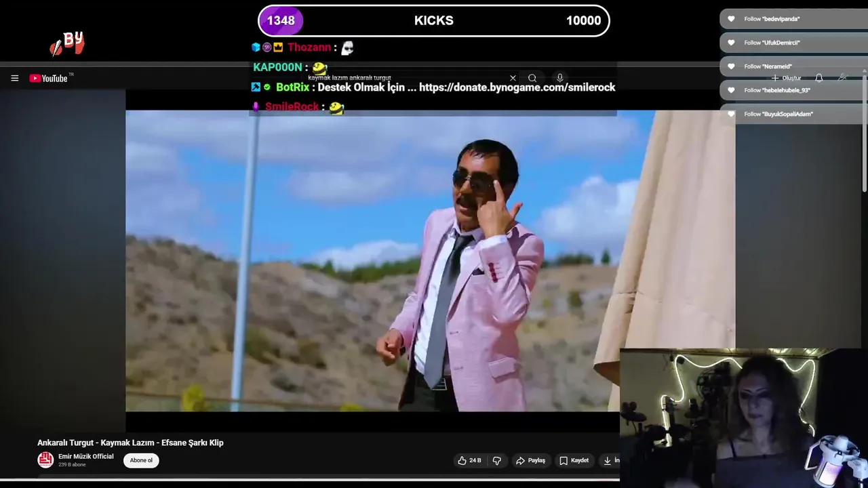The width and height of the screenshot is (868, 488).
Task: Click the Abone ol subscribe button
Action: click(x=141, y=460)
